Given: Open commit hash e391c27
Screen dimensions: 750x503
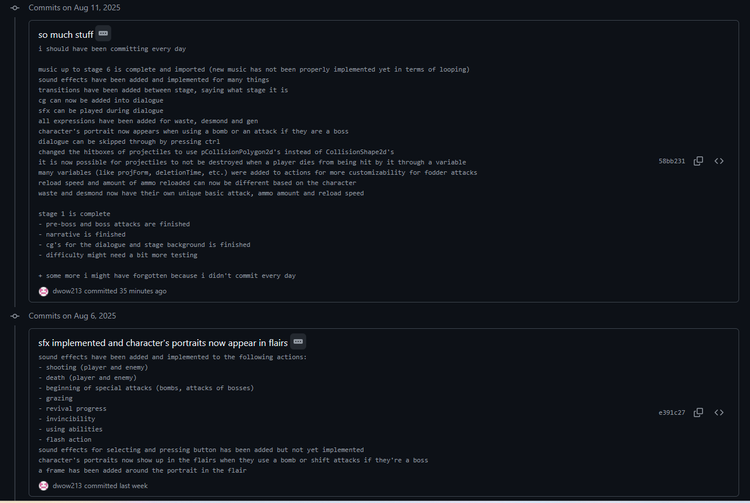Looking at the screenshot, I should (x=672, y=413).
